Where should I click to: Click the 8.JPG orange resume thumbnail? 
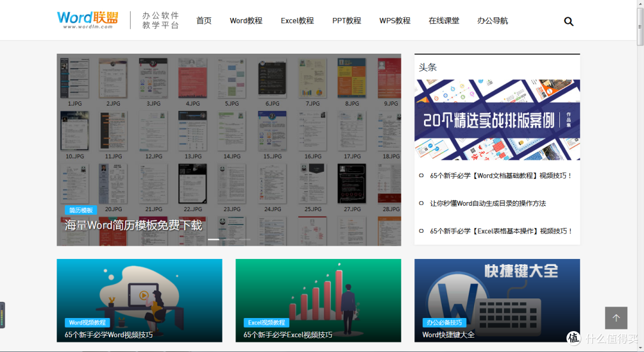point(352,78)
